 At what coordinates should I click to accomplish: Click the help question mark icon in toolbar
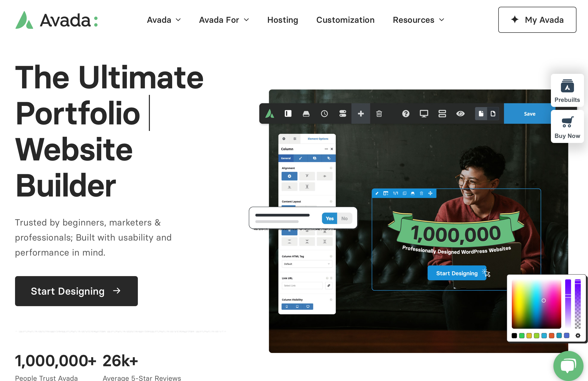(x=406, y=114)
